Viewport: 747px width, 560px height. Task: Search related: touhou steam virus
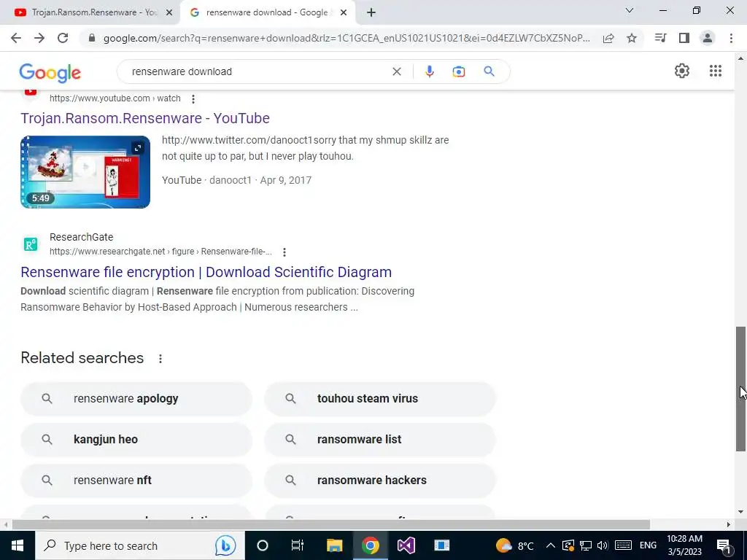(x=379, y=399)
